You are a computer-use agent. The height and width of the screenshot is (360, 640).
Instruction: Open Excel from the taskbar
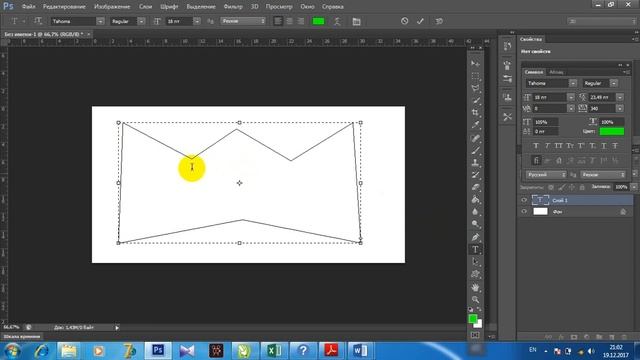[274, 350]
